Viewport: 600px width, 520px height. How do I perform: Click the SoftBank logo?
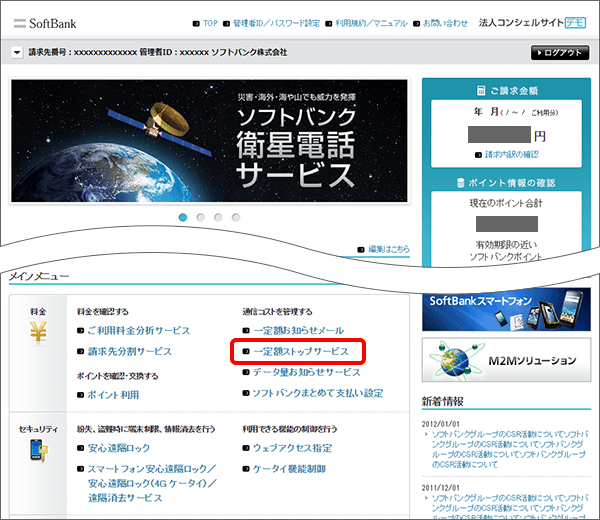point(45,24)
